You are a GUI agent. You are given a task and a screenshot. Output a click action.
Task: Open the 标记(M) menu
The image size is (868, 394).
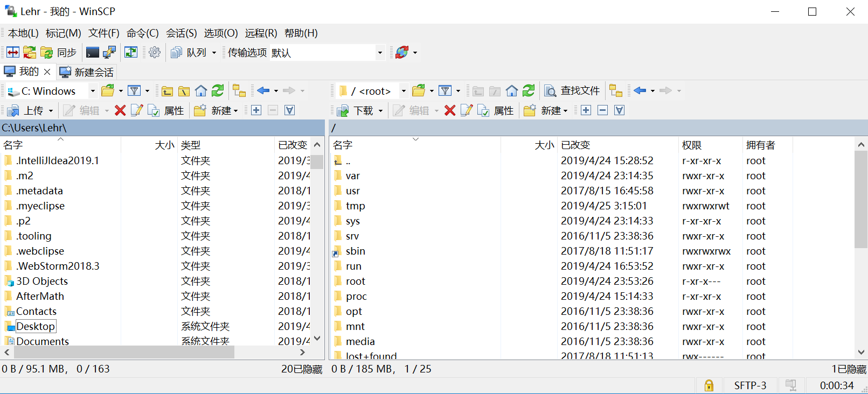click(x=64, y=33)
